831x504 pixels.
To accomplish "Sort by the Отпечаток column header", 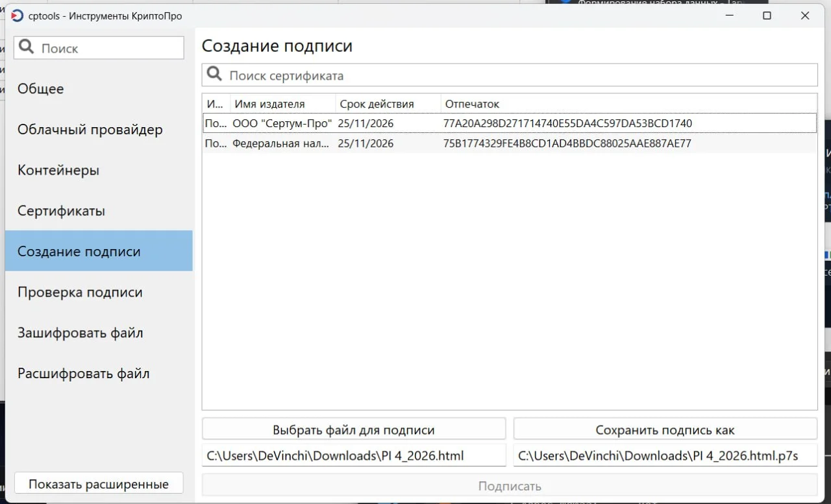I will pos(628,104).
